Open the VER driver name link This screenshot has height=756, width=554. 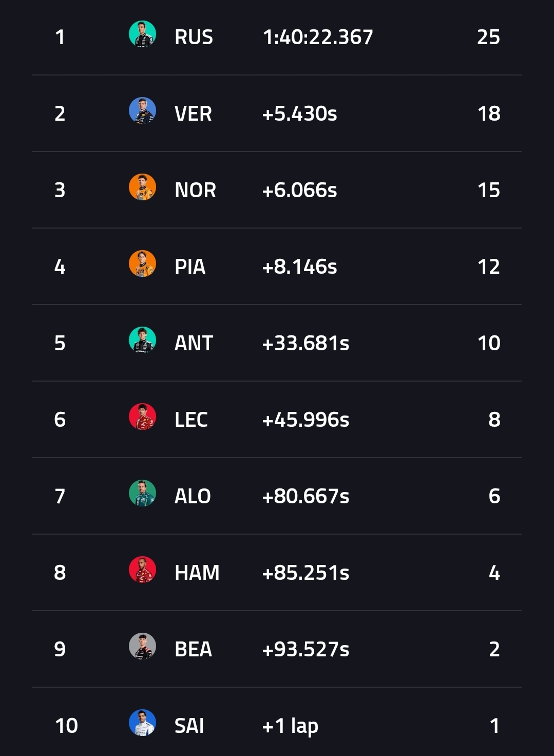[x=193, y=114]
